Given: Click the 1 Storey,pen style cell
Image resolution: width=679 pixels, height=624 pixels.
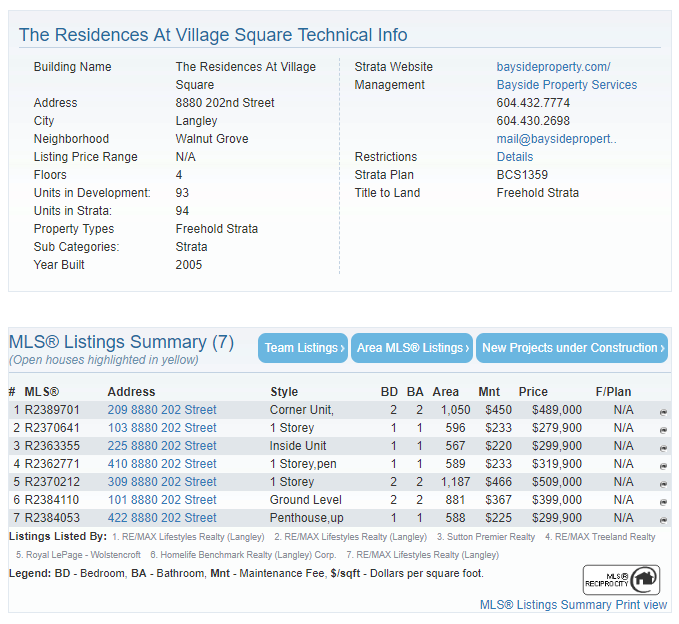Looking at the screenshot, I should tap(303, 464).
